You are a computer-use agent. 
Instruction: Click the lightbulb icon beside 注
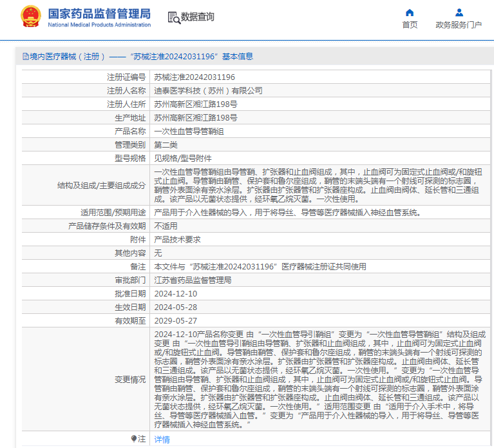pos(134,438)
